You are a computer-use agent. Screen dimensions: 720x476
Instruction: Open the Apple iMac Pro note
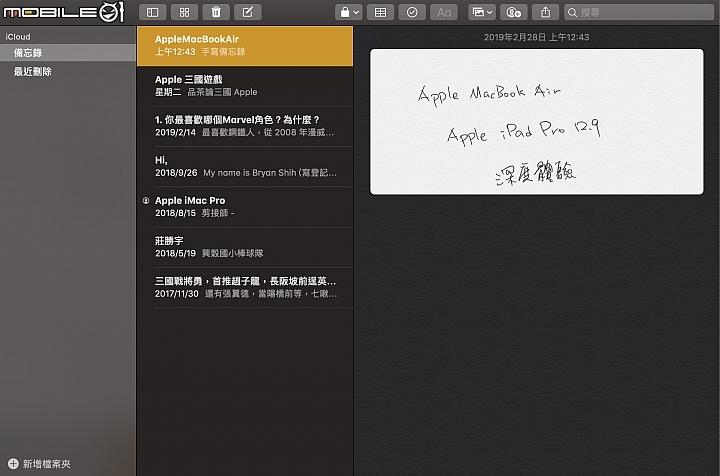[x=245, y=207]
